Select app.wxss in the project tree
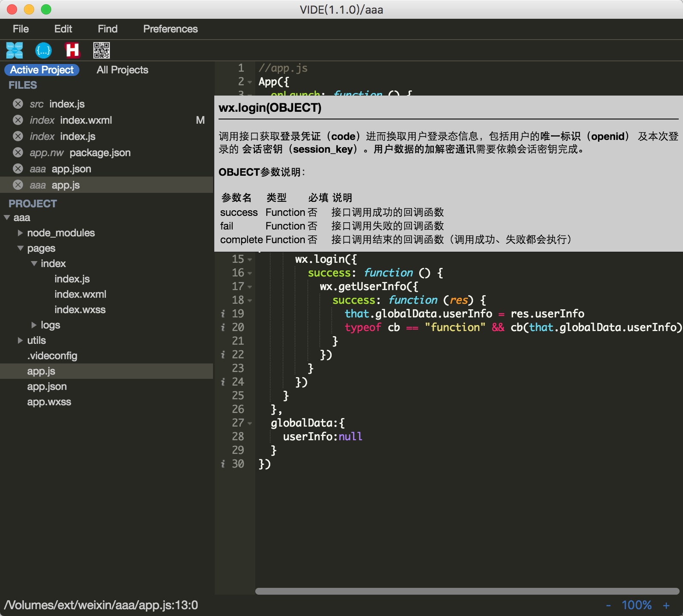 49,402
